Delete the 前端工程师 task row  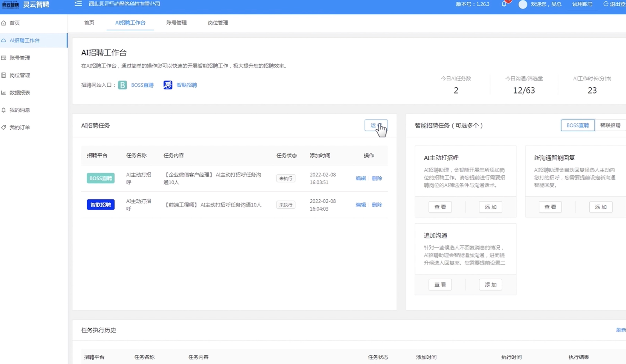377,205
